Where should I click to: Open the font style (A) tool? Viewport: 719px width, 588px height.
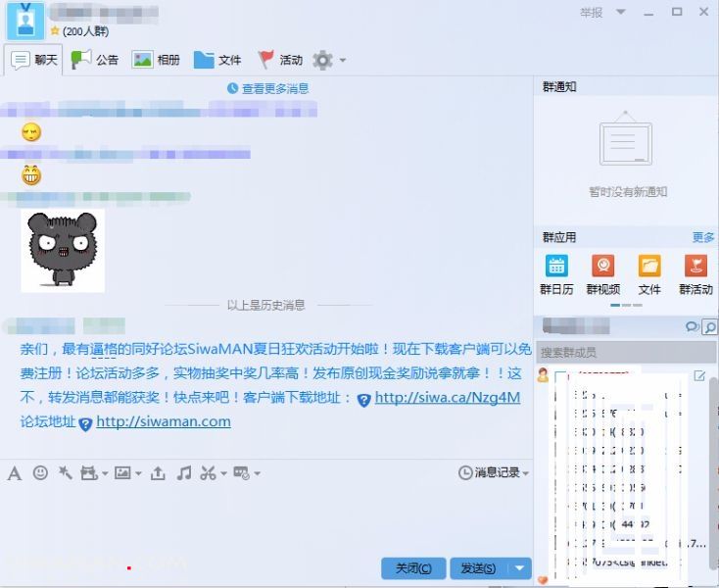pyautogui.click(x=14, y=473)
